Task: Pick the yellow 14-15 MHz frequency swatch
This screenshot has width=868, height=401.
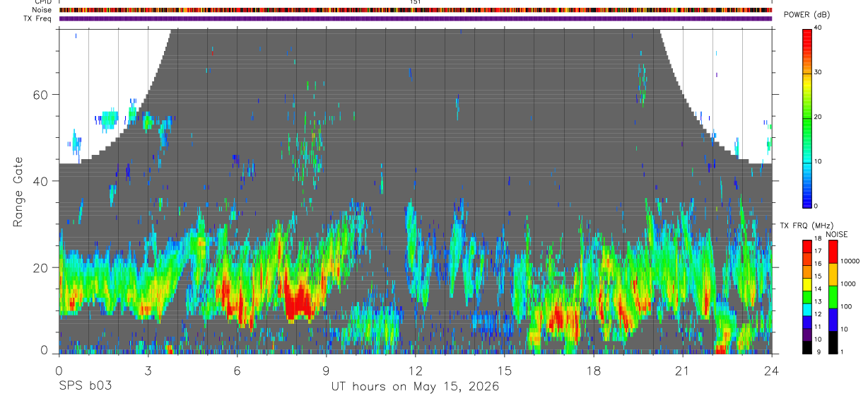Action: coord(807,284)
